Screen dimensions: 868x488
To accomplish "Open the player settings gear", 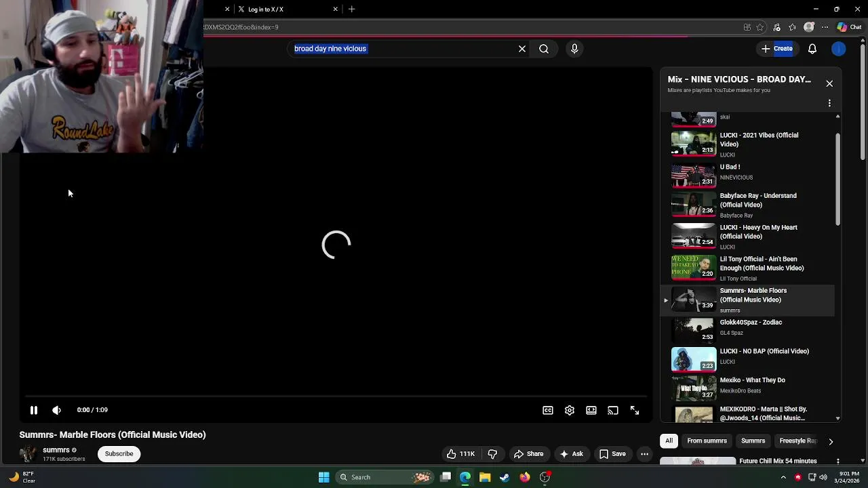I will [x=570, y=410].
